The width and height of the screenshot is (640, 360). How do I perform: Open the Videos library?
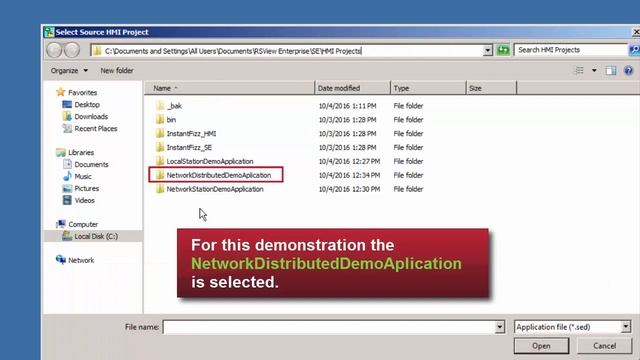(x=79, y=200)
